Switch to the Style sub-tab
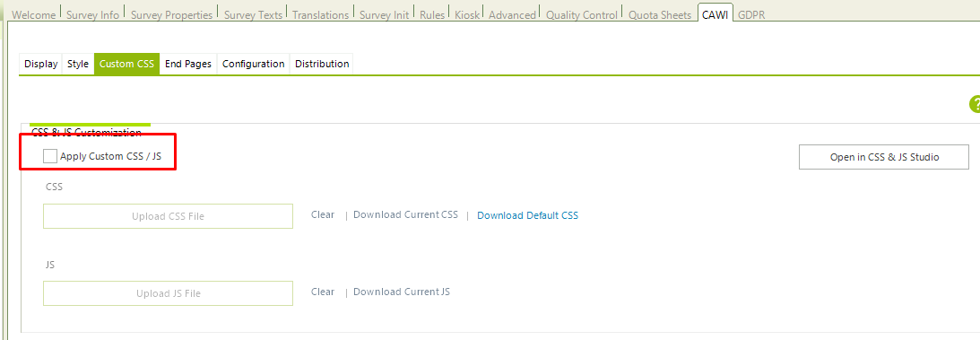This screenshot has height=340, width=980. point(78,64)
